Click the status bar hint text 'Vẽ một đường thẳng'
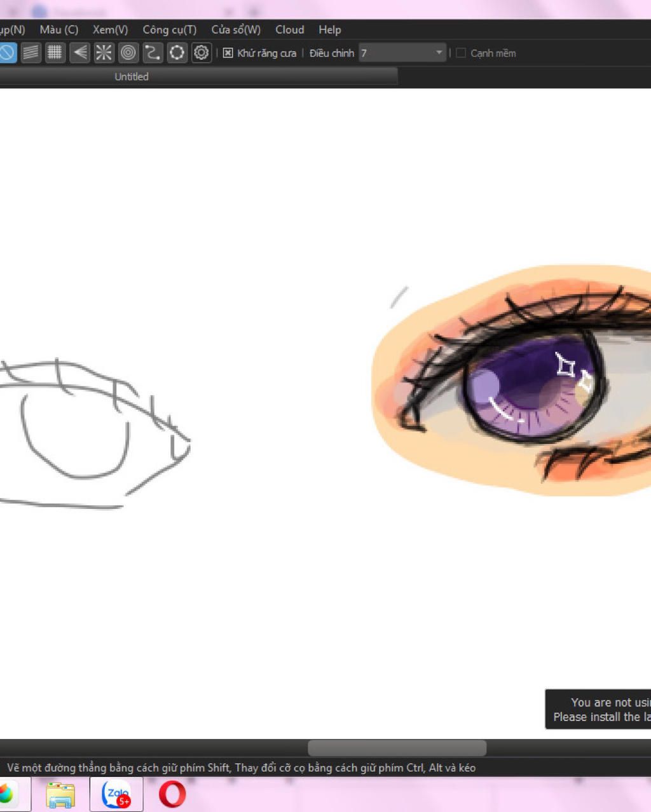Screen dimensions: 651x812 pyautogui.click(x=241, y=768)
